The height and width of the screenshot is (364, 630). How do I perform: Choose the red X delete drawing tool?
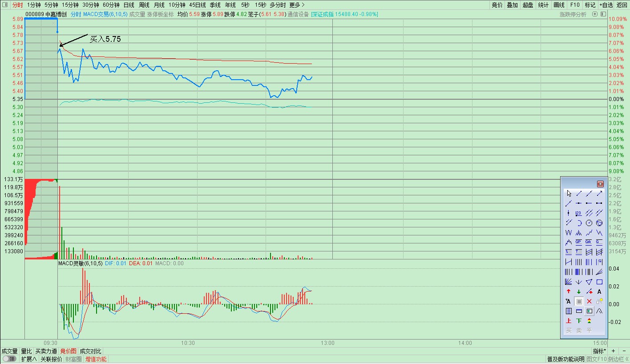(x=589, y=301)
